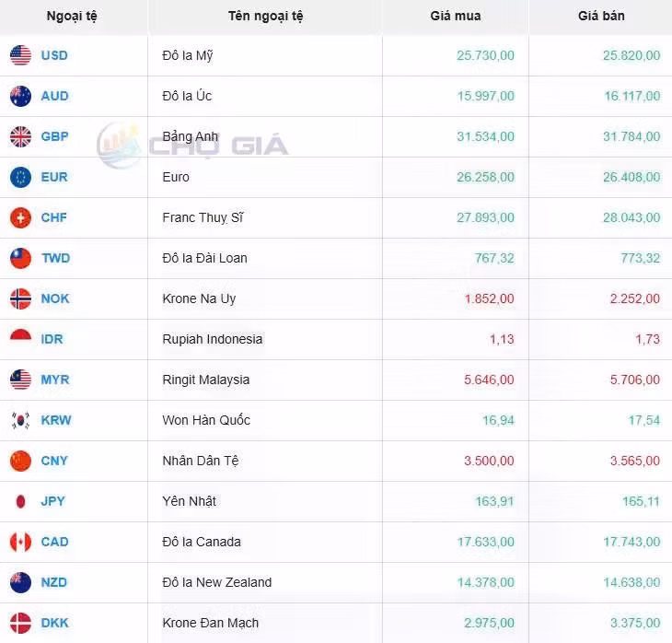Select the CNY currency code
672x643 pixels.
(54, 461)
